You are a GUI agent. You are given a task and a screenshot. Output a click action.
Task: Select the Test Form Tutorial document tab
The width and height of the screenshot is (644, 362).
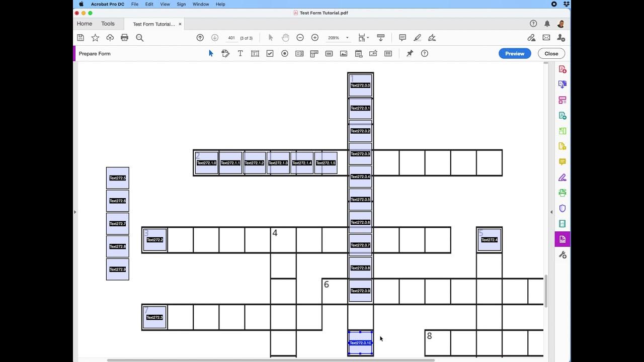154,24
